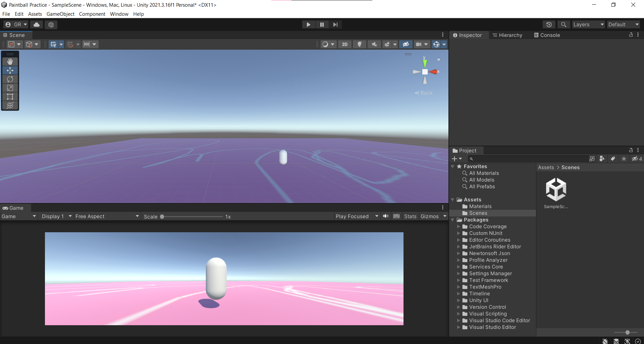644x344 pixels.
Task: Open the Window menu
Action: coord(119,14)
